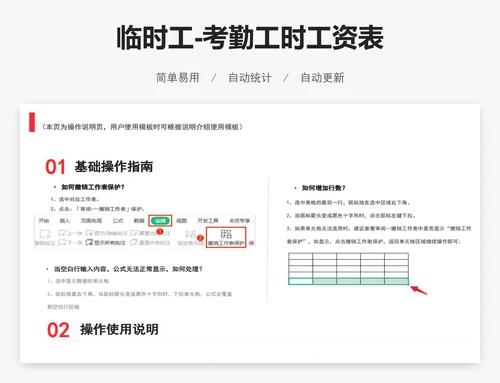Open the 开始 ribbon tab
The width and height of the screenshot is (500, 383).
(x=44, y=221)
